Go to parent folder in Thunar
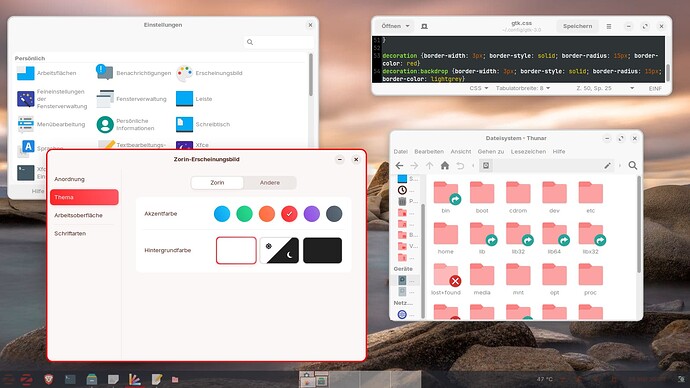Viewport: 690px width, 388px height. coord(429,165)
